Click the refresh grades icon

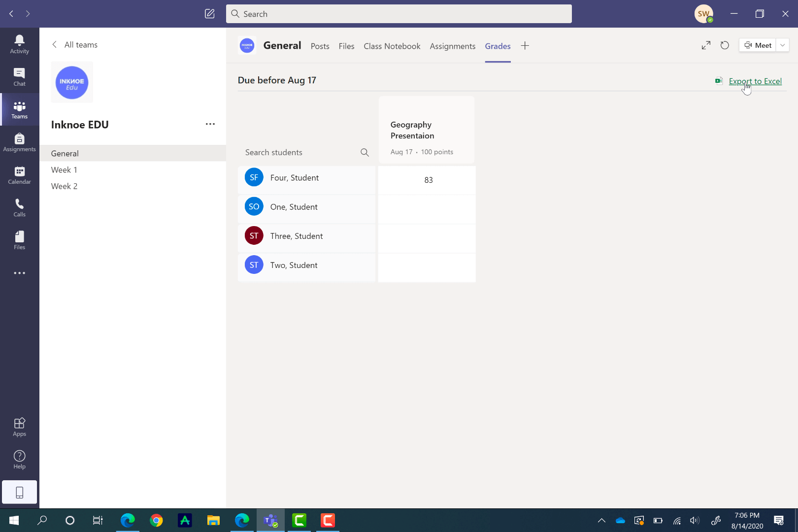click(725, 45)
